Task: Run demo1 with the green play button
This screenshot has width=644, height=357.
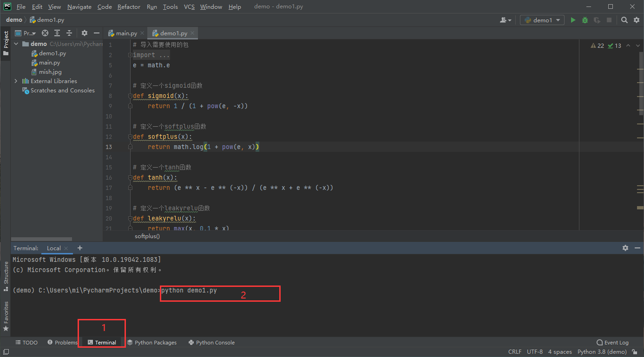Action: [573, 20]
